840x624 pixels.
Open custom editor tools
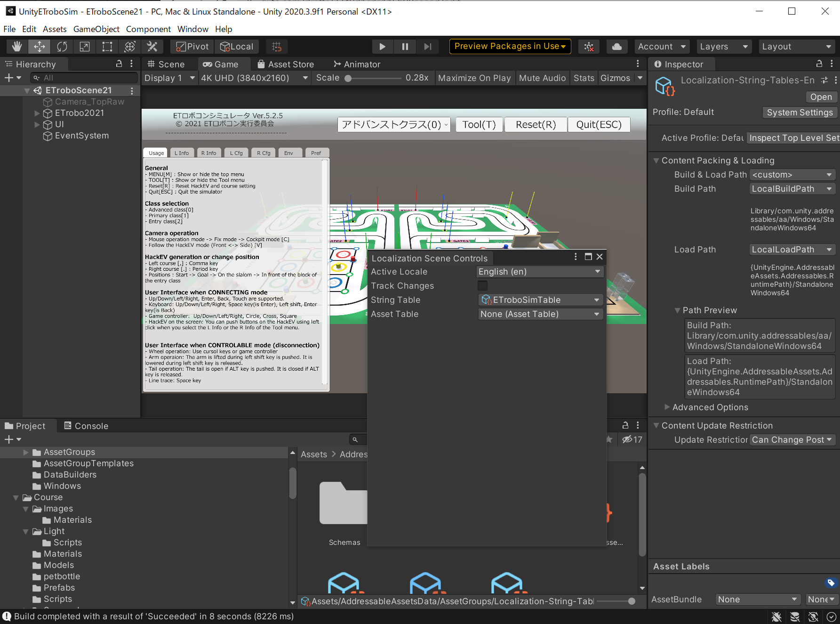(152, 47)
